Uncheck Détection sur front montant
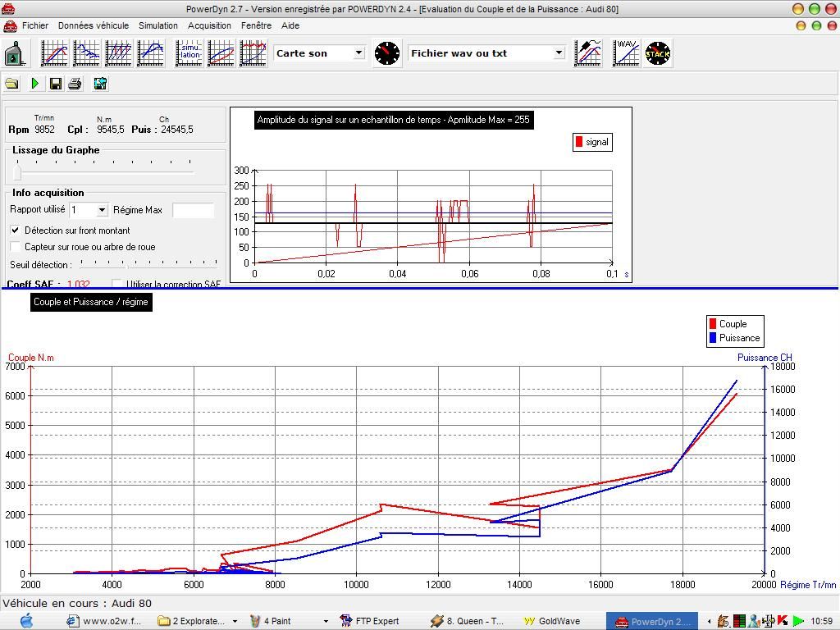Image resolution: width=840 pixels, height=630 pixels. coord(16,231)
